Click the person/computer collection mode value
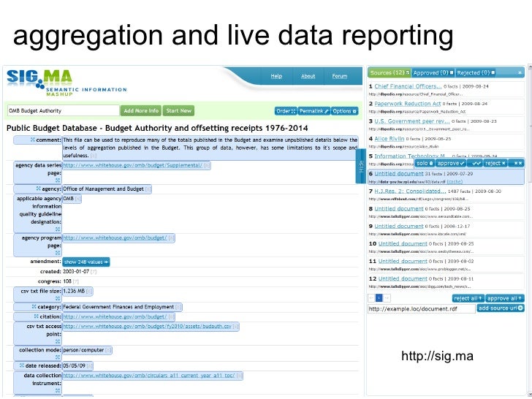Screen dimensions: 532x399 (x=83, y=350)
